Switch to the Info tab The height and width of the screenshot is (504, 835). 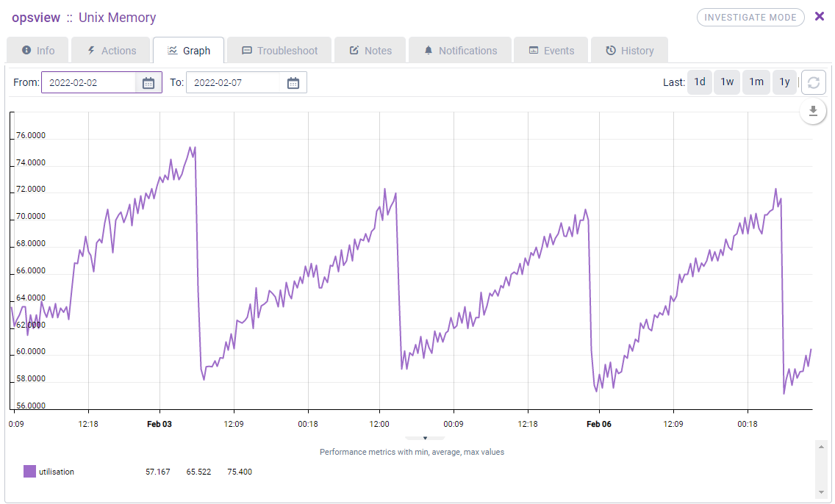tap(37, 51)
